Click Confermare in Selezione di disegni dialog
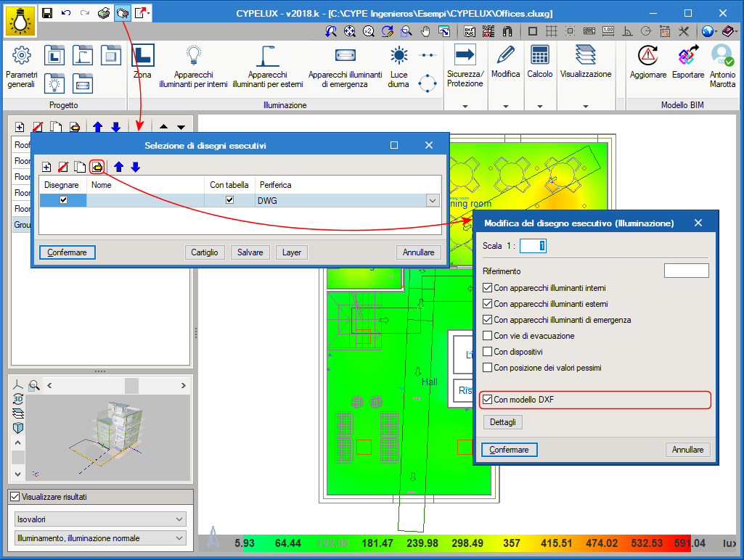The width and height of the screenshot is (744, 560). [67, 252]
